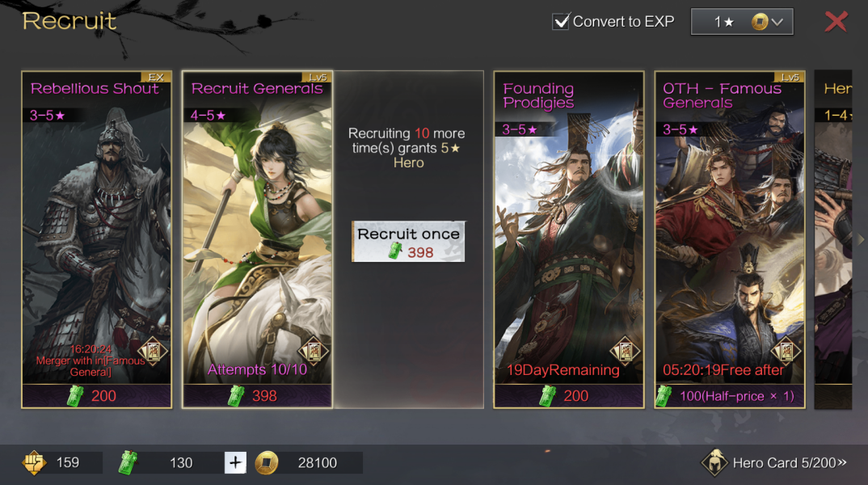Open the partially visible Hero banner
Screen dimensions: 868x485
click(x=833, y=239)
